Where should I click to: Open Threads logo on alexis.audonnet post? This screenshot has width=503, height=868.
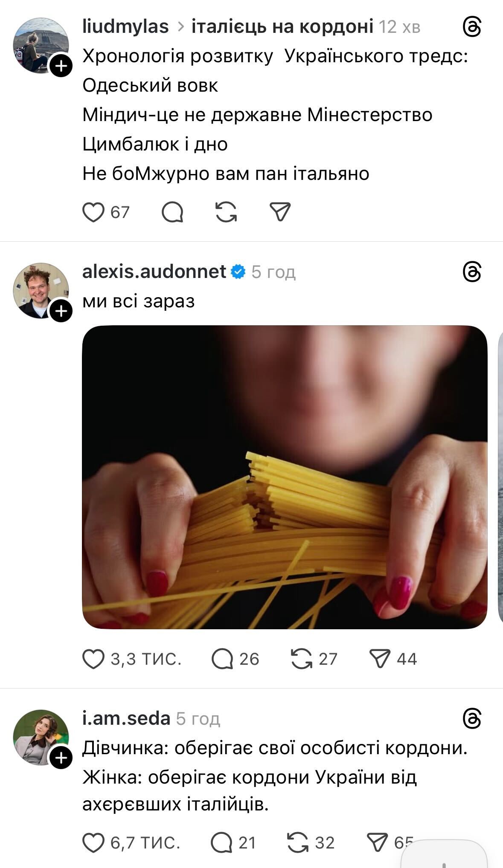click(472, 272)
